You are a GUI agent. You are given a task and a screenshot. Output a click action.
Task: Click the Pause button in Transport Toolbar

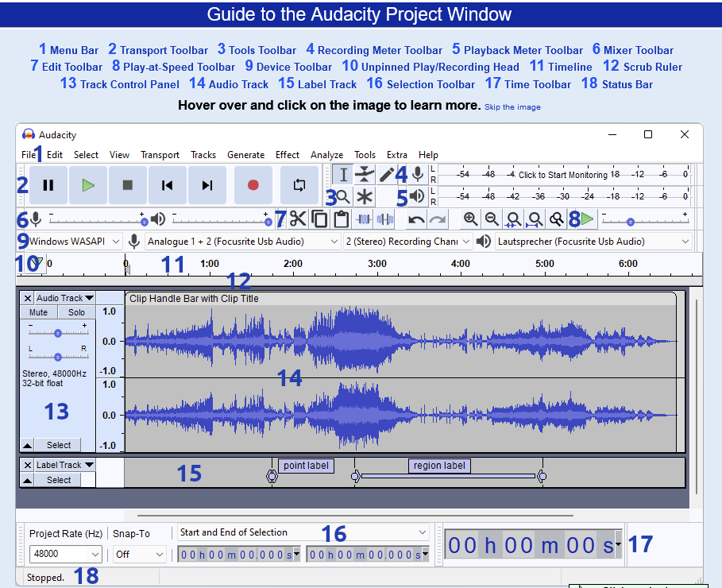click(x=48, y=185)
